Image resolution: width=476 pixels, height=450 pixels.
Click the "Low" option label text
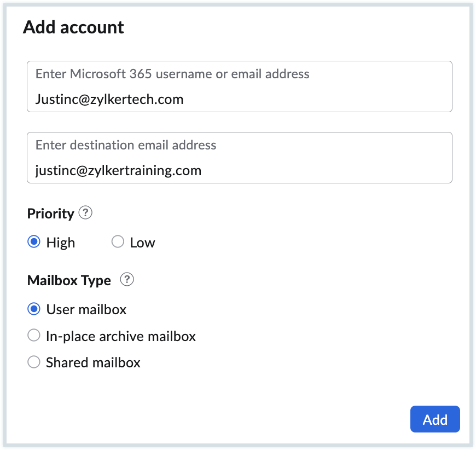pos(142,243)
